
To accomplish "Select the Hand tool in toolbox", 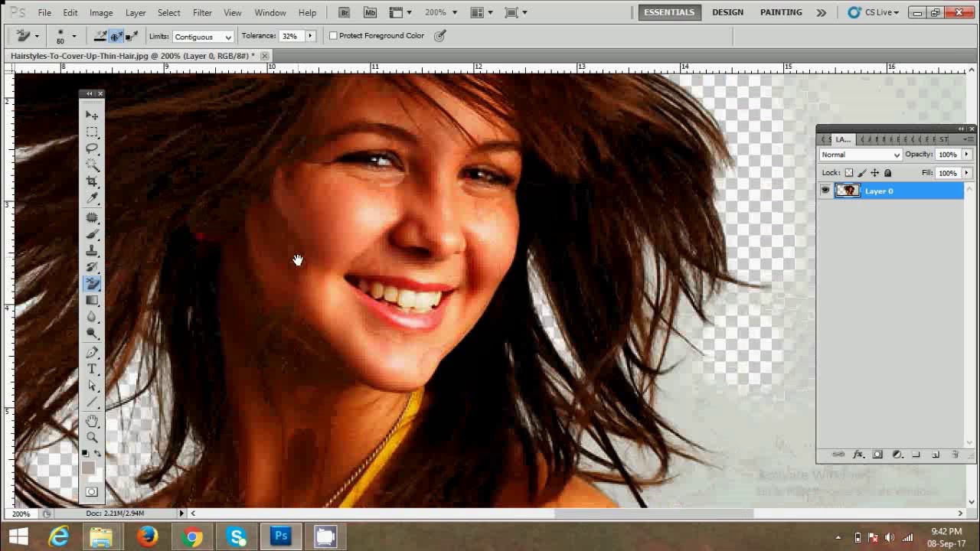I will (92, 422).
